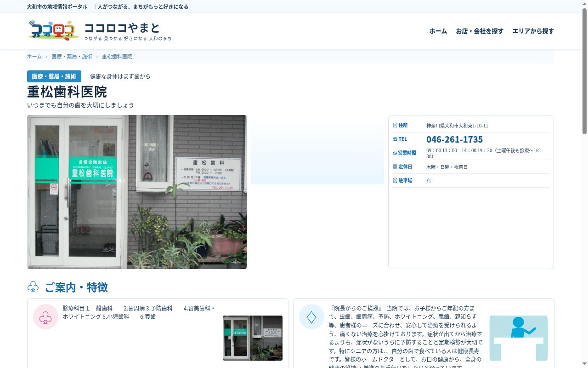588x368 pixels.
Task: Open the large clinic entrance photo
Action: (137, 192)
